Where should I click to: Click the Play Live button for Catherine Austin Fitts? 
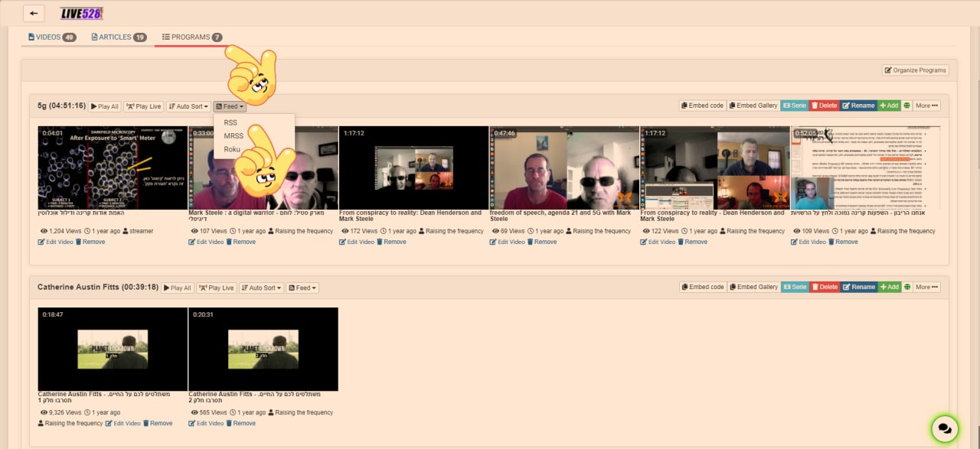click(x=215, y=287)
